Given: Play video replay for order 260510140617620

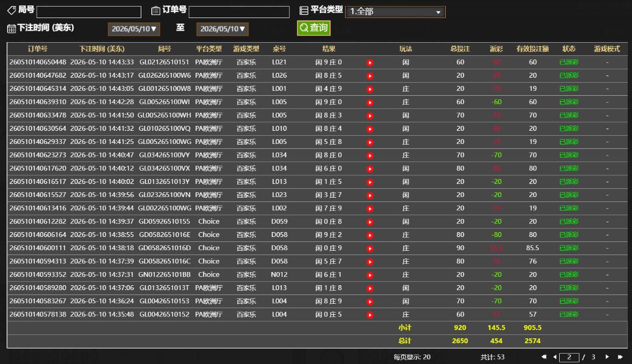Looking at the screenshot, I should [370, 169].
